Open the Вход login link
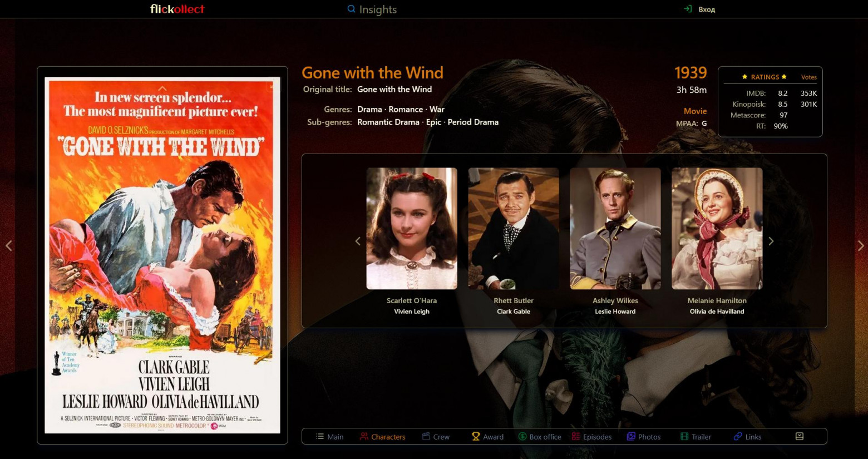The height and width of the screenshot is (459, 868). tap(707, 9)
